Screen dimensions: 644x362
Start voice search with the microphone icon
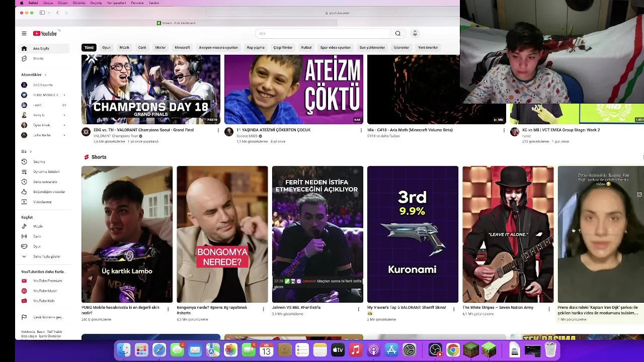[x=415, y=34]
